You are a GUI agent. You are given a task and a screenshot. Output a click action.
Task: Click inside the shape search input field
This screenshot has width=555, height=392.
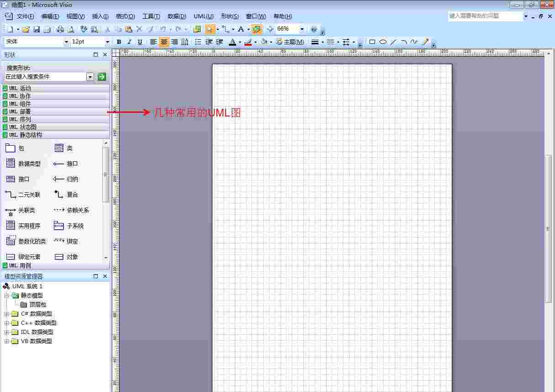[x=46, y=76]
